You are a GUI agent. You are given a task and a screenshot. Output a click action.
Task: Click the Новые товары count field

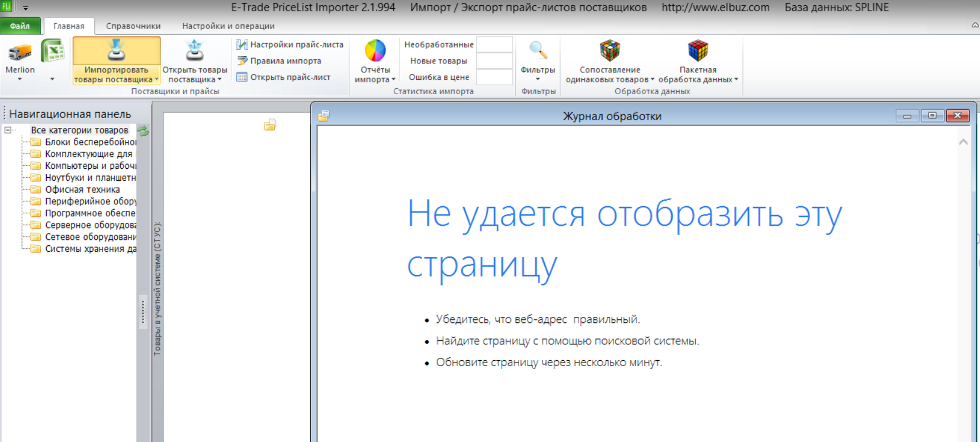click(494, 60)
